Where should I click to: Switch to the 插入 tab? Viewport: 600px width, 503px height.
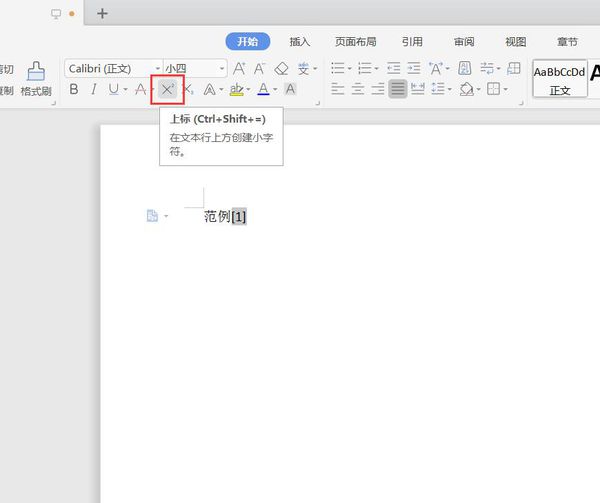point(300,42)
